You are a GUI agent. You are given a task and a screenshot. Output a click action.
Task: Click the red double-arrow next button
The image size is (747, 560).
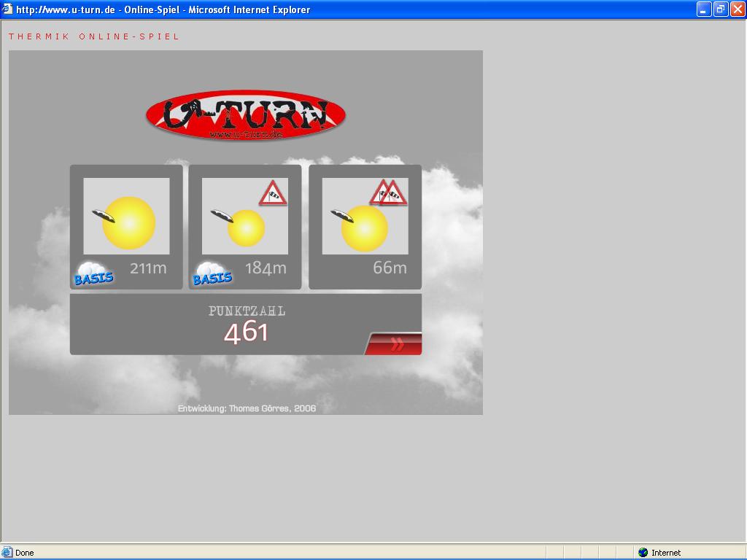click(x=394, y=344)
